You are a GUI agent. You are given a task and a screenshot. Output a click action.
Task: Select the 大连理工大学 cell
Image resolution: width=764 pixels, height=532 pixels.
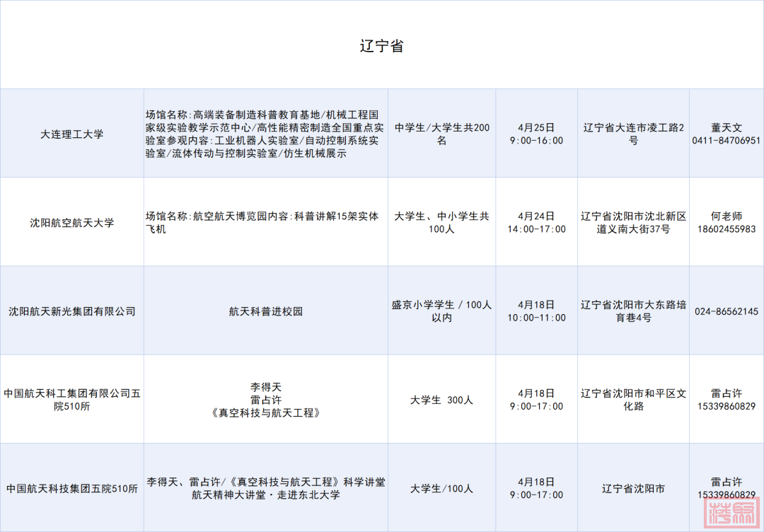(x=72, y=134)
